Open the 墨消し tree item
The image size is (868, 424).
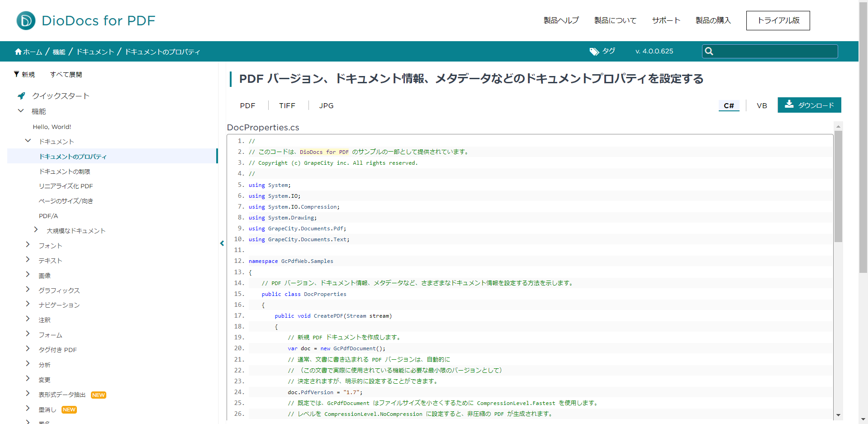47,410
